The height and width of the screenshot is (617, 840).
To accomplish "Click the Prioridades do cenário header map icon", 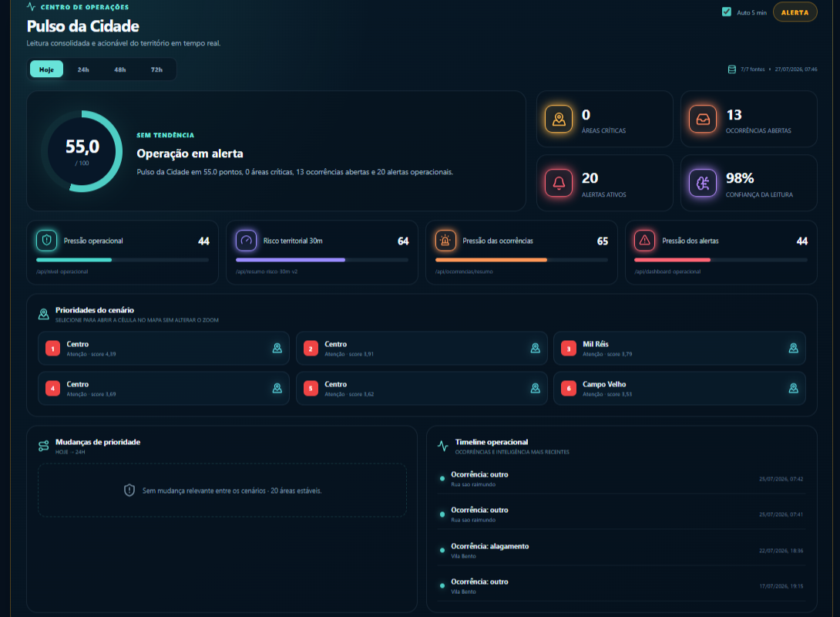I will (x=44, y=314).
